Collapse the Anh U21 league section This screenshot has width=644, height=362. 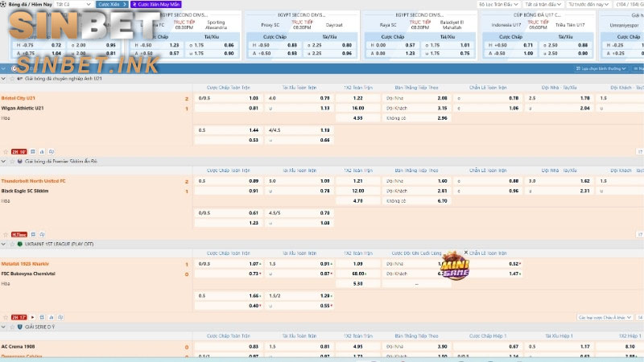click(x=4, y=78)
